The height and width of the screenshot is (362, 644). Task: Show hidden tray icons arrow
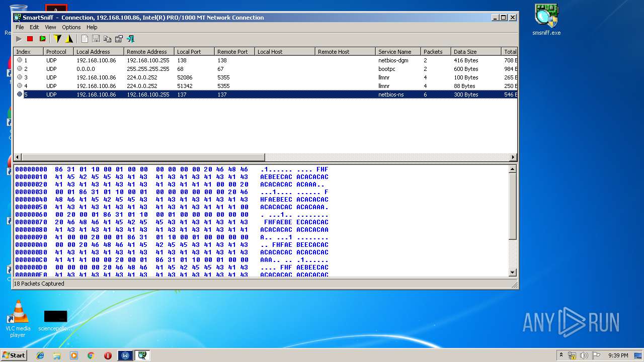tap(561, 355)
